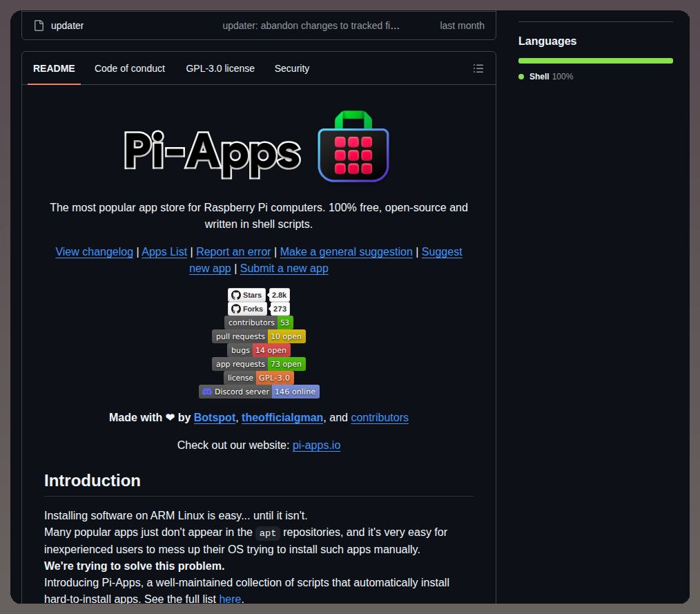Open the GitHub Forks 273 badge
Viewport: 700px width, 614px height.
tap(259, 309)
